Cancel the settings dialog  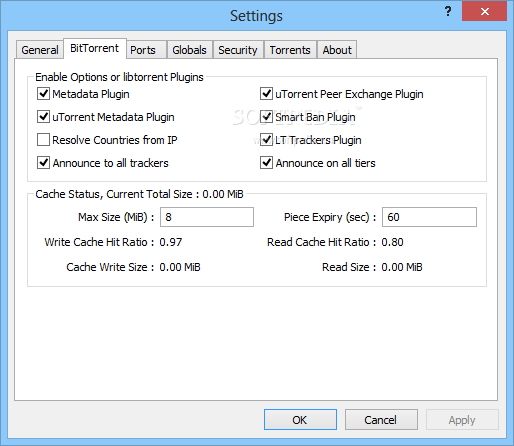point(381,420)
